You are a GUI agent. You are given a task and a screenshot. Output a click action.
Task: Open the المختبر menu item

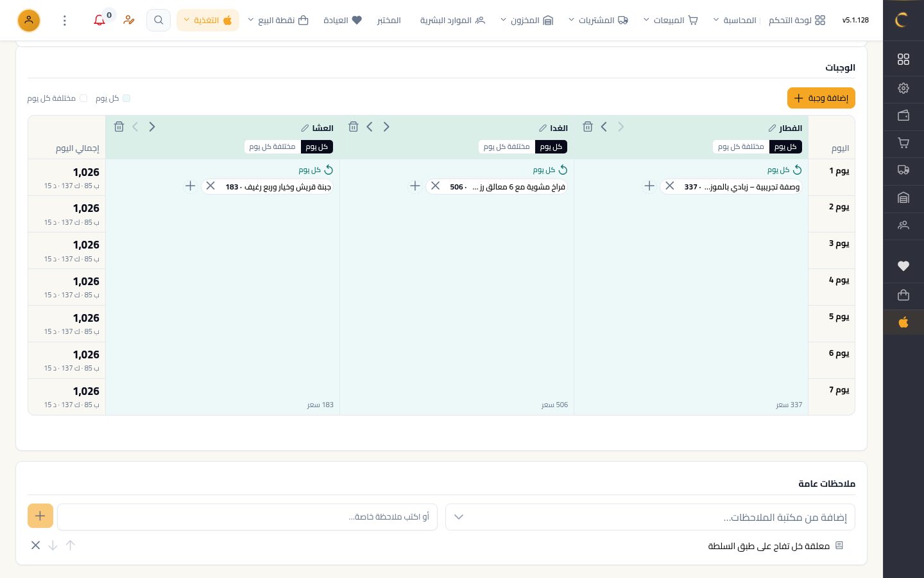pyautogui.click(x=389, y=21)
